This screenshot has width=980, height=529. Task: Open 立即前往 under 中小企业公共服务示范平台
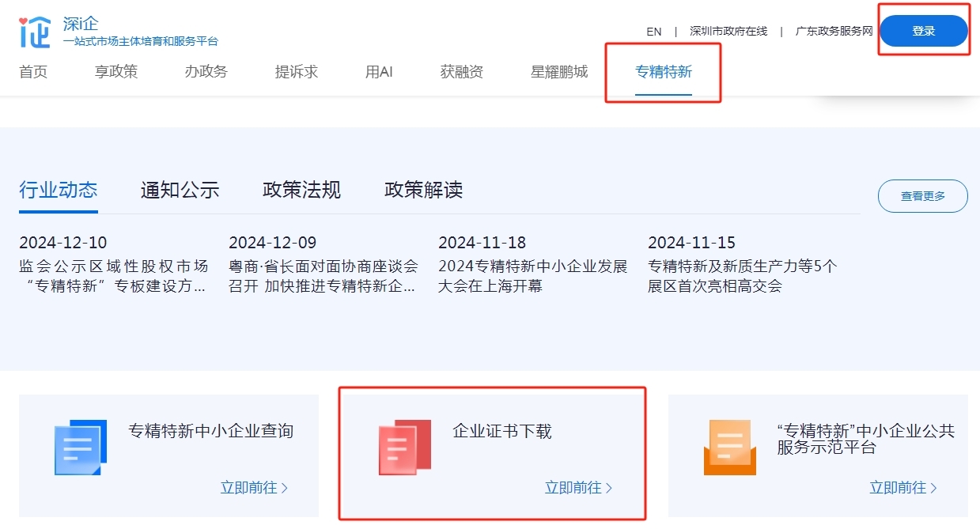[x=902, y=488]
